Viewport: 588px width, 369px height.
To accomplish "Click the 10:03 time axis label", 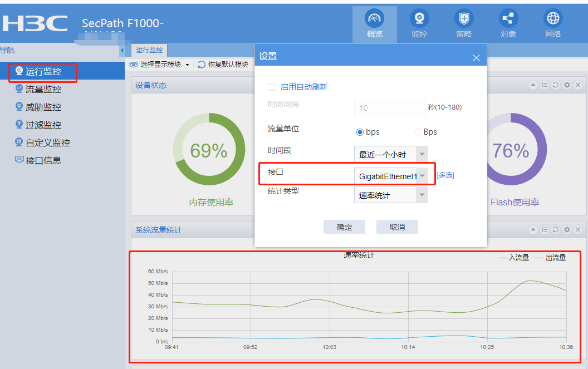I will (x=329, y=347).
